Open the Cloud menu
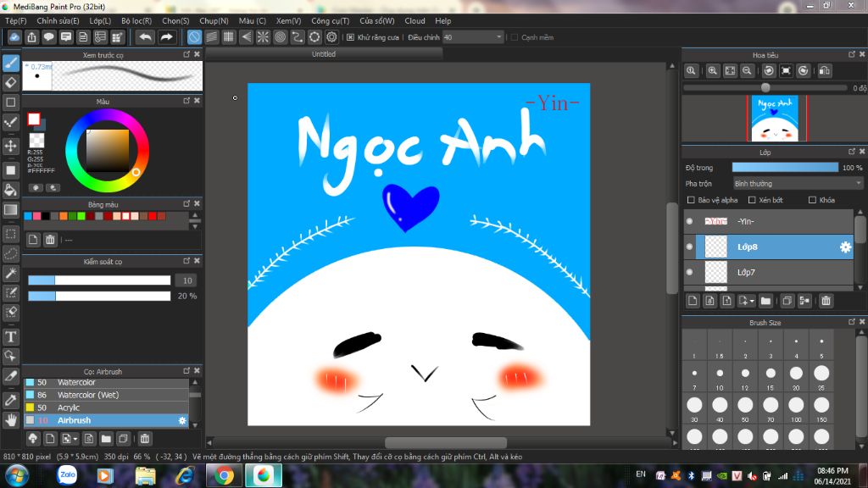This screenshot has width=868, height=488. click(x=415, y=21)
